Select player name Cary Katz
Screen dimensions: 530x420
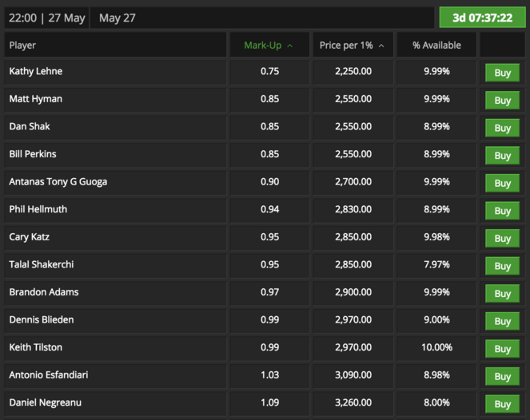coord(30,237)
